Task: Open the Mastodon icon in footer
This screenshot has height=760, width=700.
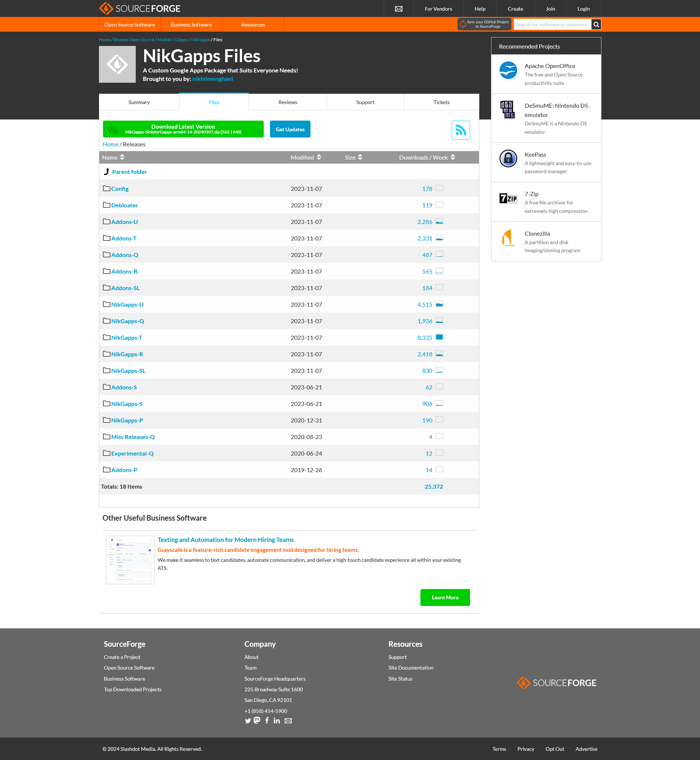Action: click(x=257, y=720)
